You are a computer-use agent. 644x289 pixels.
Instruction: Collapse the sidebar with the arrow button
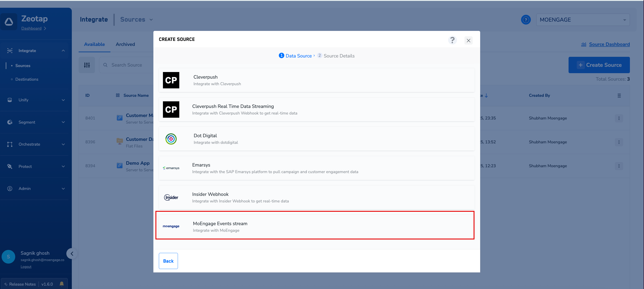click(x=72, y=254)
